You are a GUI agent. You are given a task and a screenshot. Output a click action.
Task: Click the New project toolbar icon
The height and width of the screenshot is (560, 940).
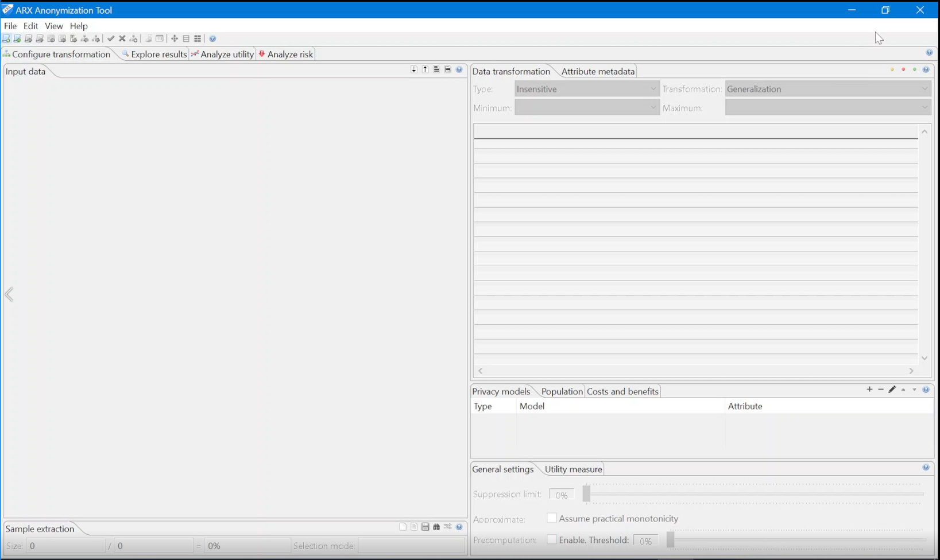[x=6, y=38]
